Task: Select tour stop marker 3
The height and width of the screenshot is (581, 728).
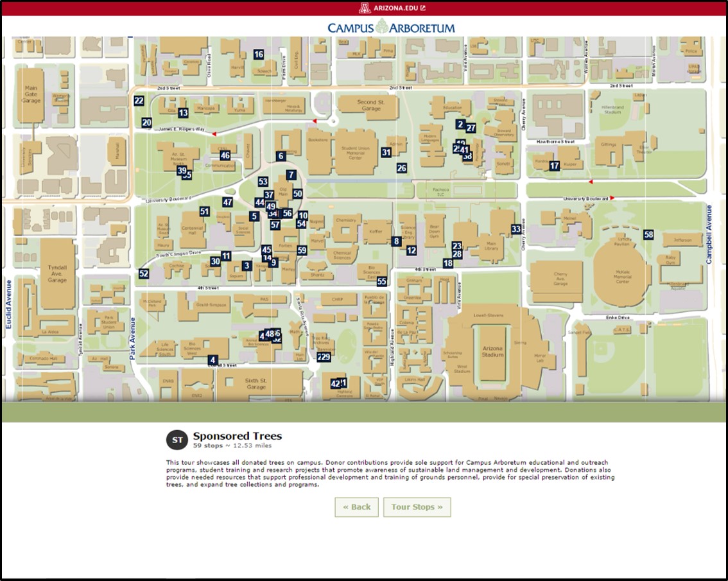Action: [247, 266]
